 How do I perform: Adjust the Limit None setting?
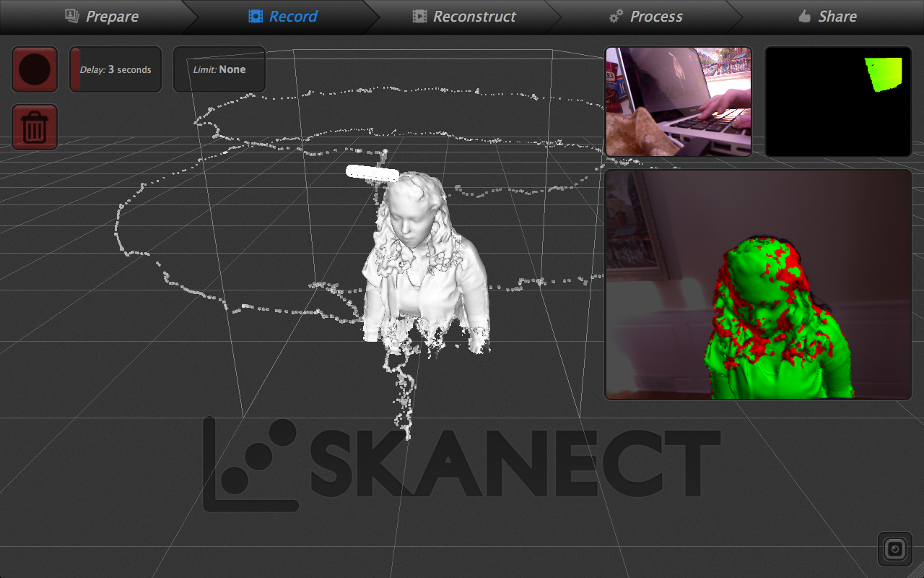click(x=219, y=69)
